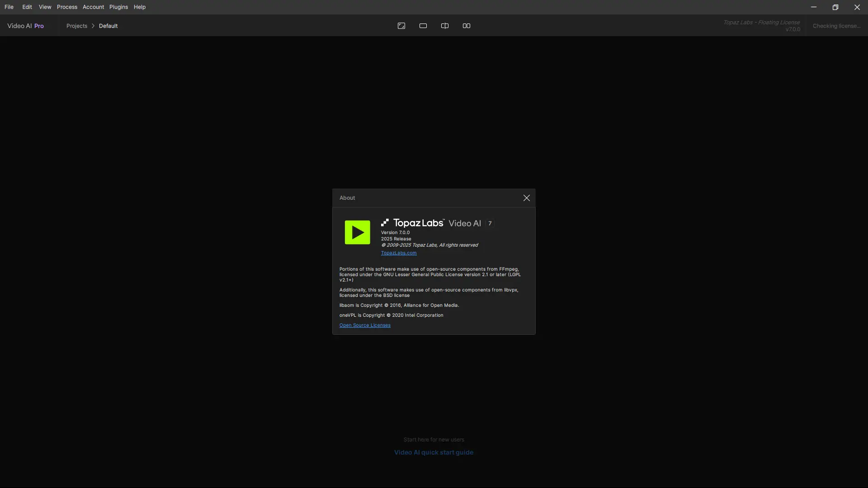Viewport: 868px width, 488px height.
Task: Open the View menu
Action: [x=45, y=7]
